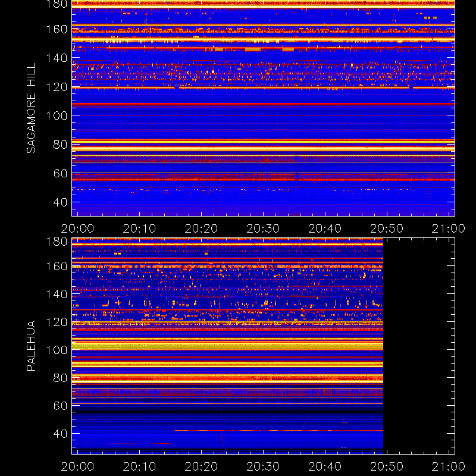
Task: Click 21:00 time label below Palehua plot
Action: point(449,466)
